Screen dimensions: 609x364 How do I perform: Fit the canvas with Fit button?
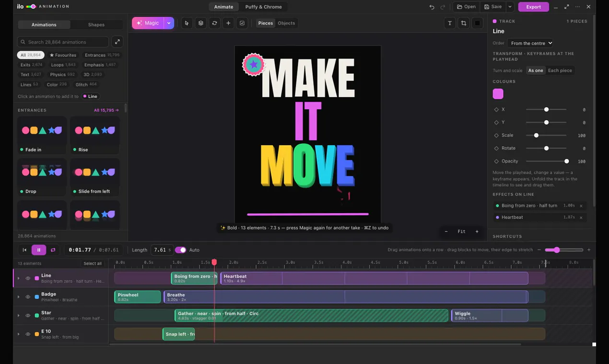tap(461, 231)
